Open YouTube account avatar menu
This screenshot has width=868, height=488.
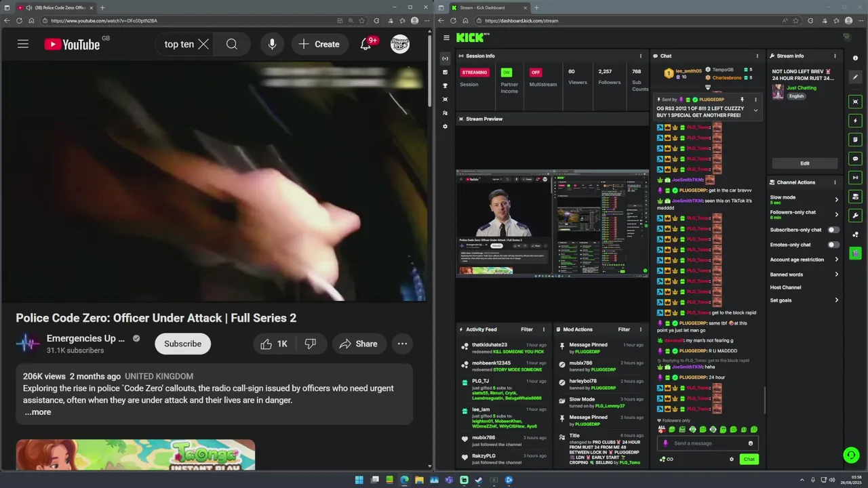tap(400, 44)
